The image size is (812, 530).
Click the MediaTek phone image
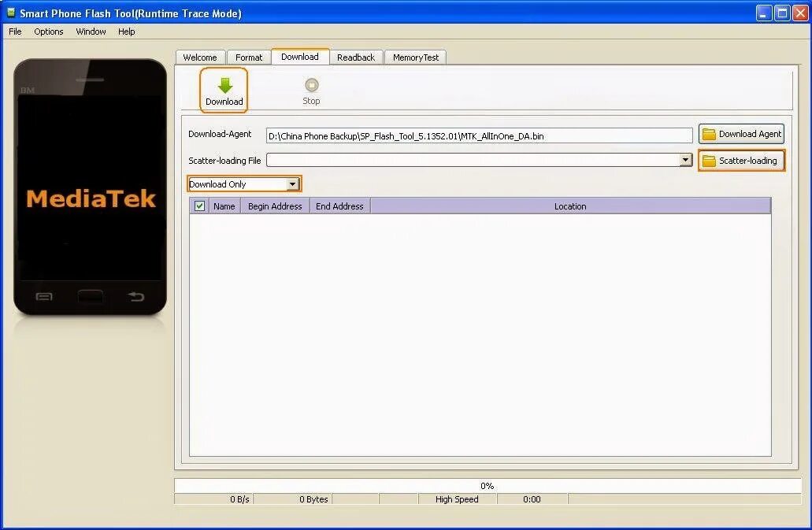[x=90, y=187]
